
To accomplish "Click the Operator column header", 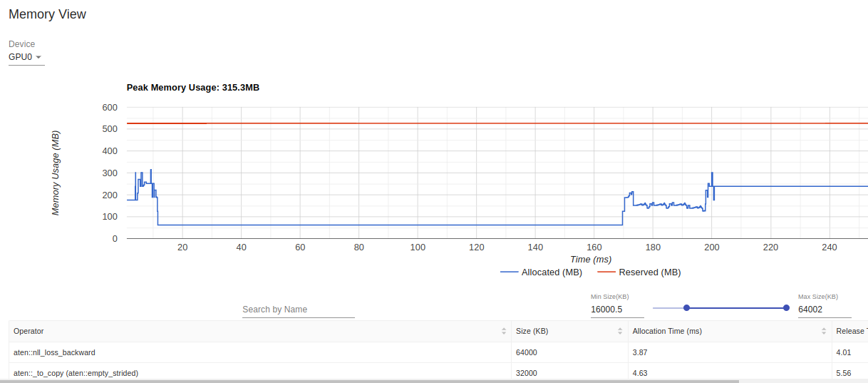I will 29,332.
